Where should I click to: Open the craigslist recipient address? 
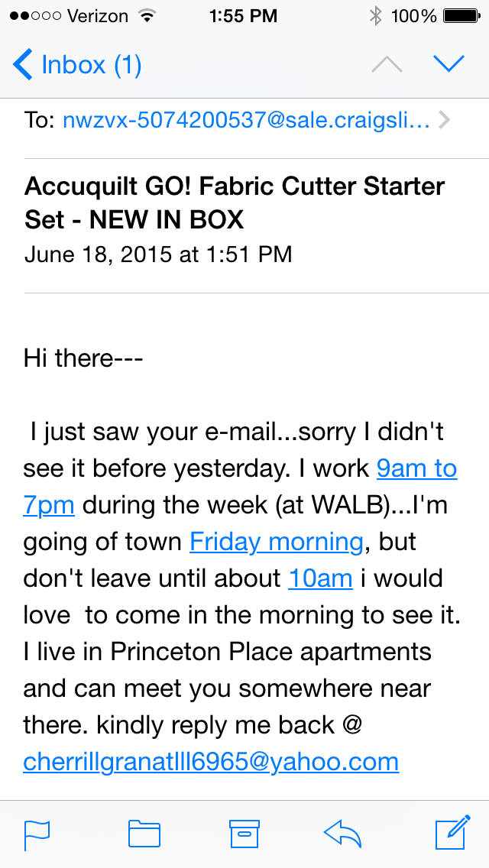pos(246,120)
